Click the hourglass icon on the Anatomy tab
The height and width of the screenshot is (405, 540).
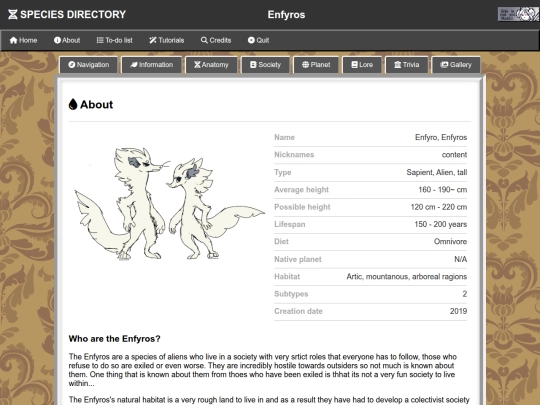pyautogui.click(x=197, y=65)
